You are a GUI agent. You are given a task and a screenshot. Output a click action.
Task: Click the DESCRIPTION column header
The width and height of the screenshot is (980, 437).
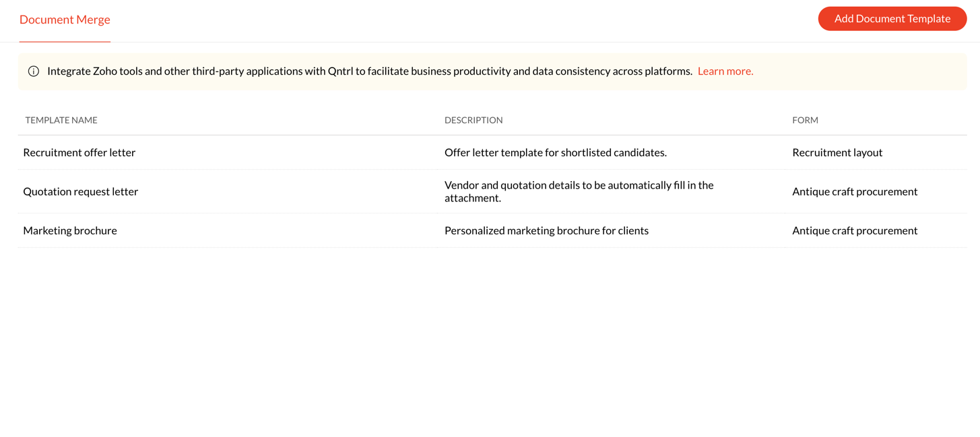point(473,121)
